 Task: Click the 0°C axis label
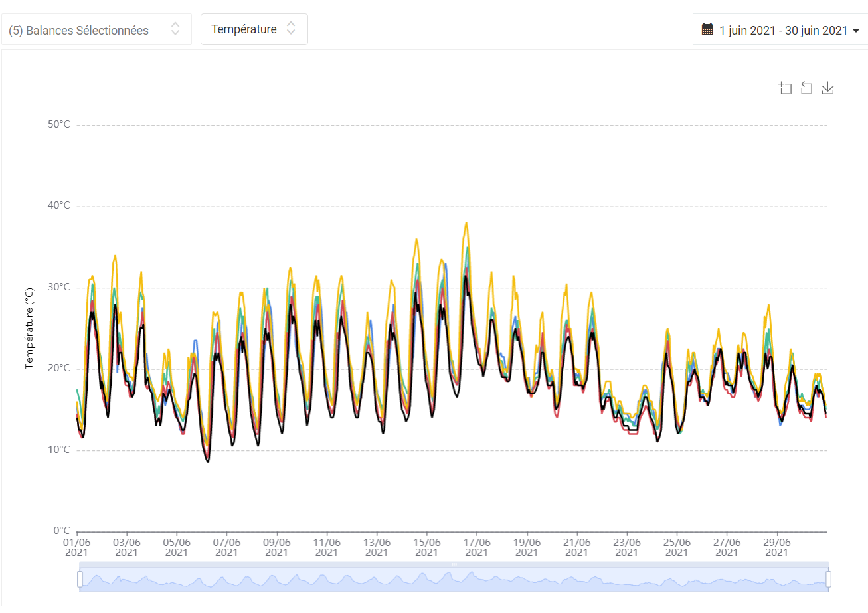click(60, 531)
